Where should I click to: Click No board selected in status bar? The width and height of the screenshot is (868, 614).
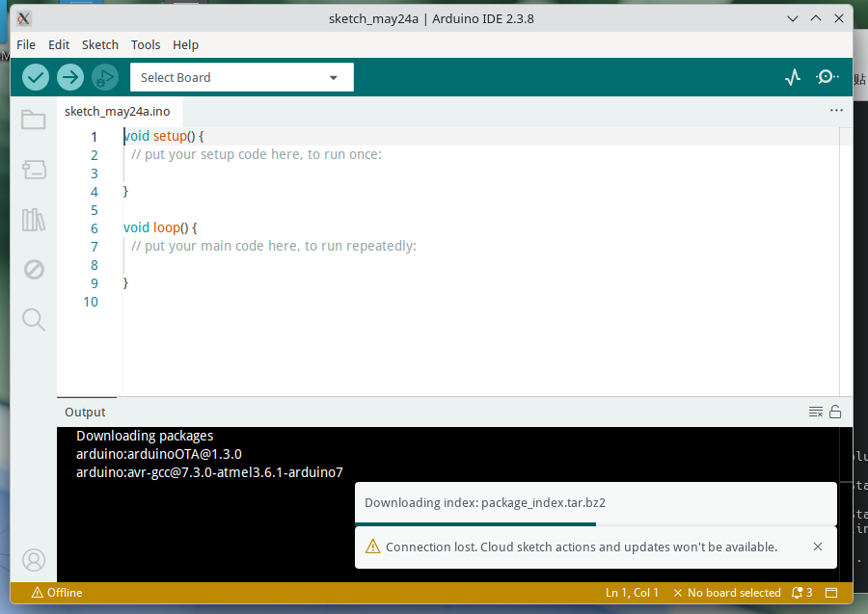727,593
